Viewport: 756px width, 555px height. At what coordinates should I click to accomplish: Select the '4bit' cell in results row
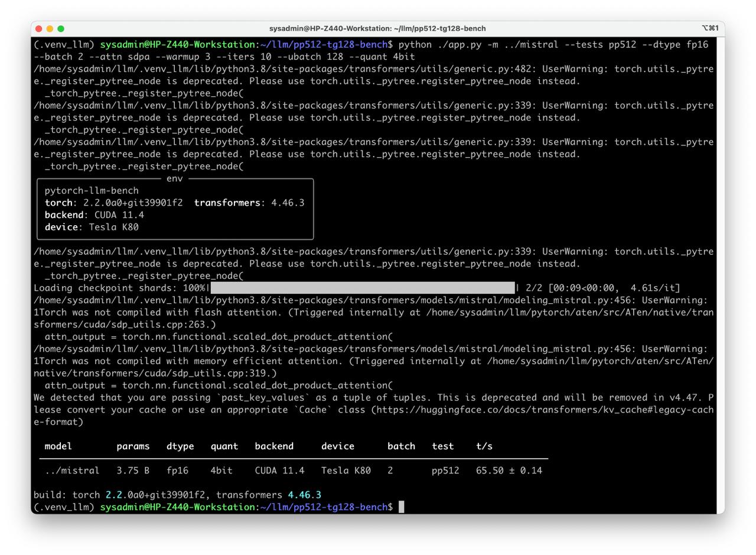click(x=221, y=470)
